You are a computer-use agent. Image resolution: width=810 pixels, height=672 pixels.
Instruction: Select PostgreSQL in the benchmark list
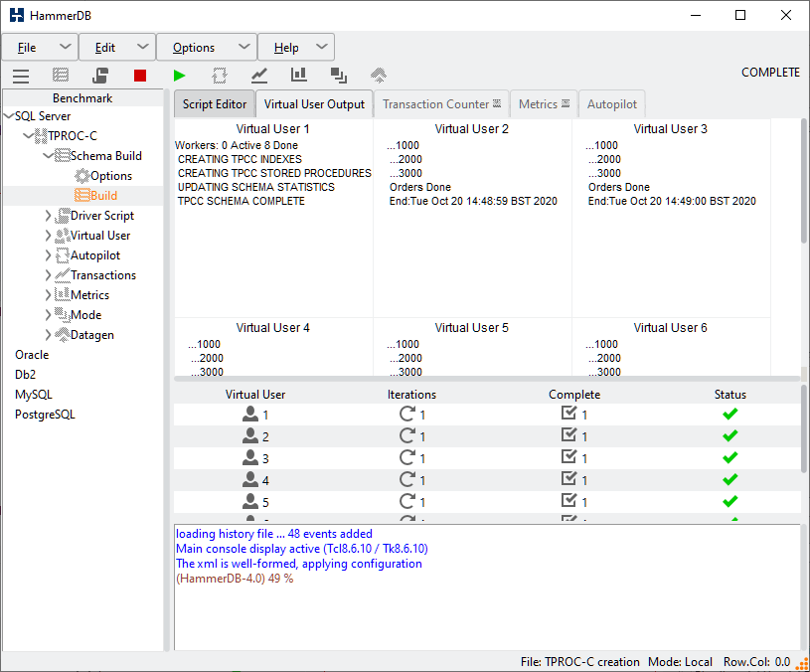[45, 415]
